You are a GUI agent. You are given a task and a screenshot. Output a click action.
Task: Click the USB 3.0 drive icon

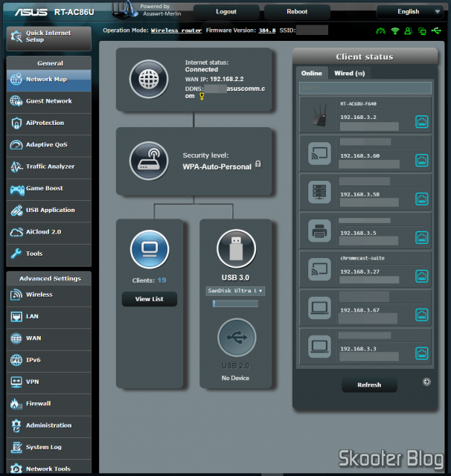point(236,248)
